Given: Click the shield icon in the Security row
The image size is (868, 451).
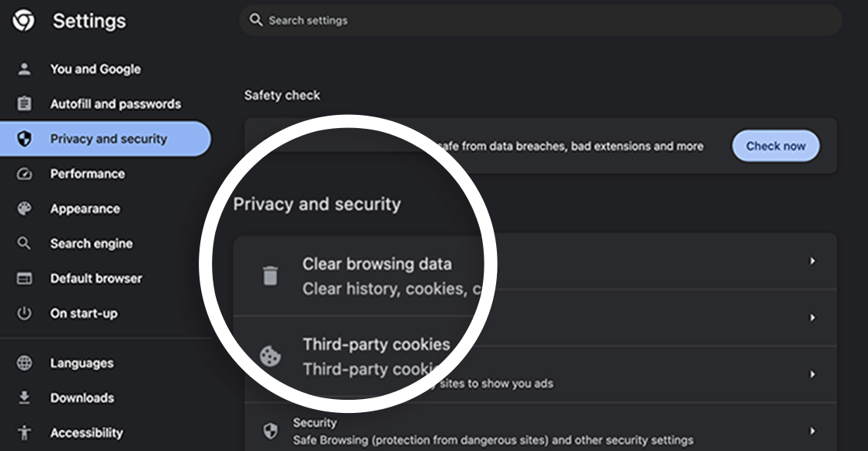Looking at the screenshot, I should [x=270, y=431].
